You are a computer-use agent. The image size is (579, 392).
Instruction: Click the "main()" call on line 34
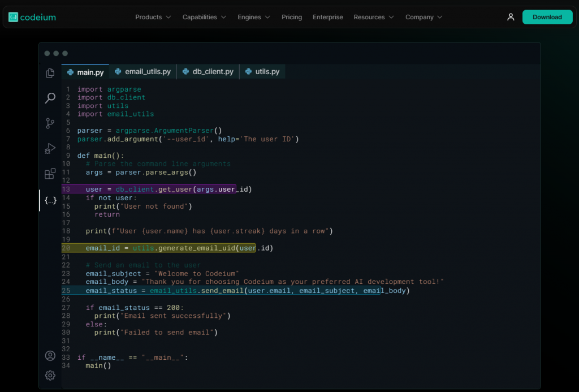(98, 365)
